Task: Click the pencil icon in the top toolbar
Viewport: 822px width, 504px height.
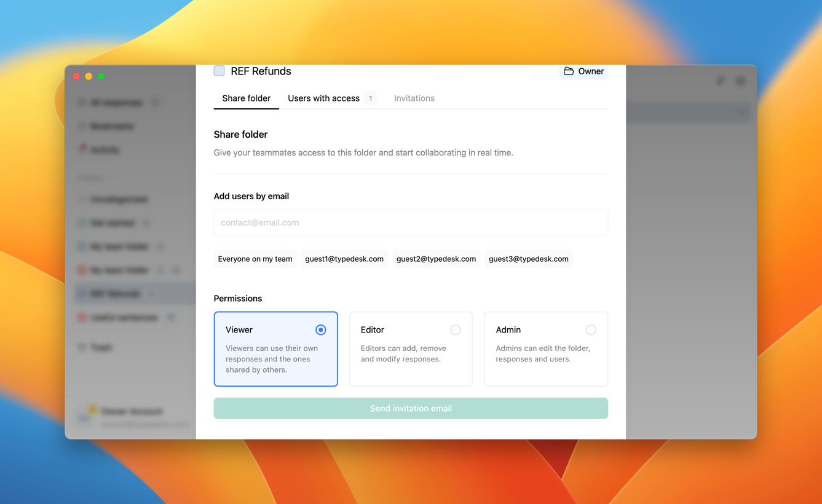Action: (x=721, y=80)
